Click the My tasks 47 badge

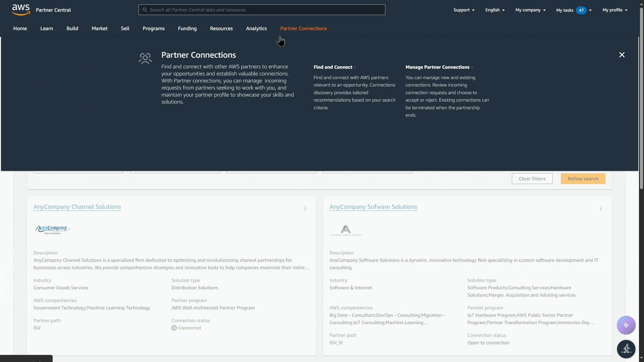[581, 10]
